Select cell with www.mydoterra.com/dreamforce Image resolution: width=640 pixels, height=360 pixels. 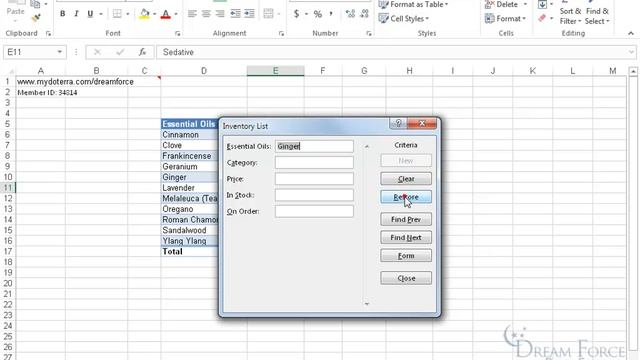pyautogui.click(x=75, y=82)
